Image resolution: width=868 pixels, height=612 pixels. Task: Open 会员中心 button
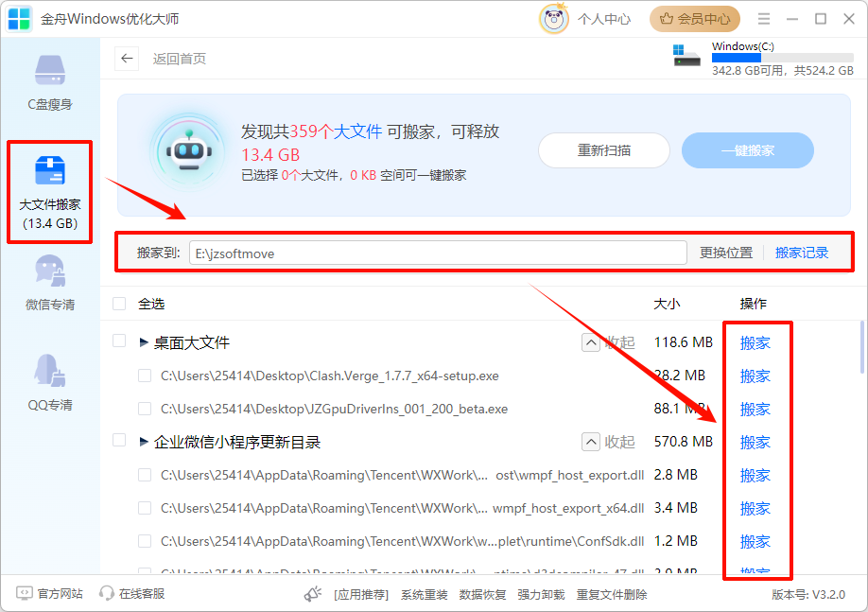(695, 19)
